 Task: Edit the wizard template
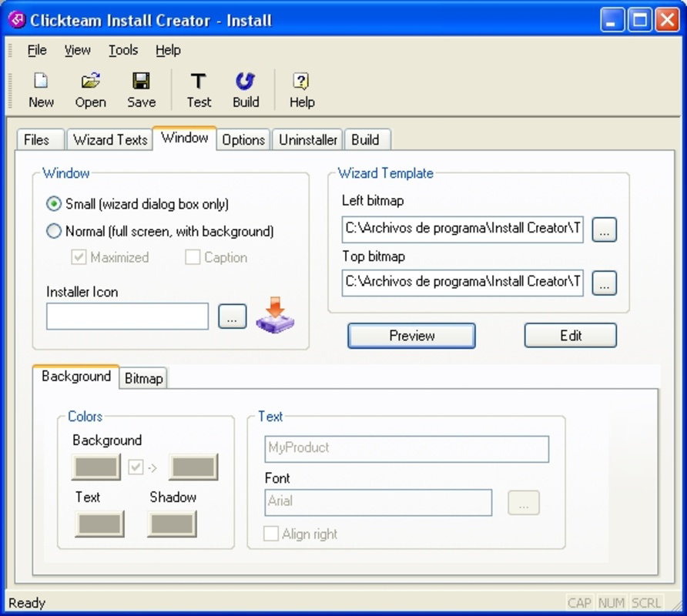point(570,335)
